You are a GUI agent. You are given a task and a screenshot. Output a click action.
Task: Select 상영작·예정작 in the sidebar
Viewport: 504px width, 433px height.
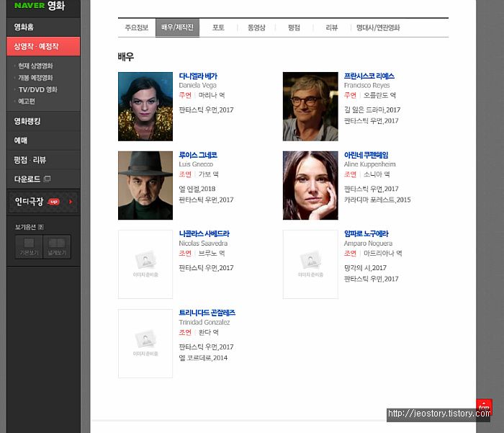[43, 46]
